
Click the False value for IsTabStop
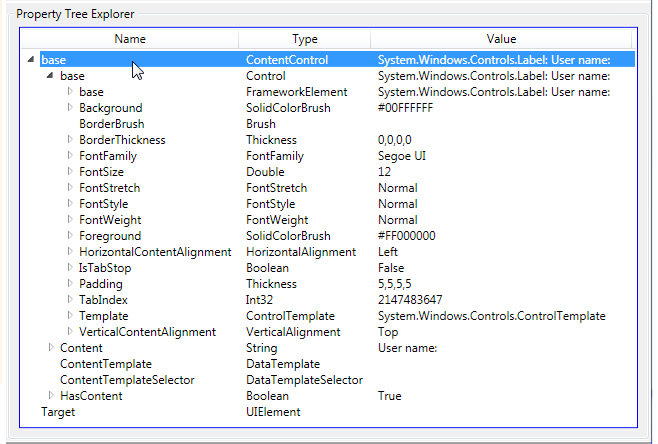click(x=391, y=268)
